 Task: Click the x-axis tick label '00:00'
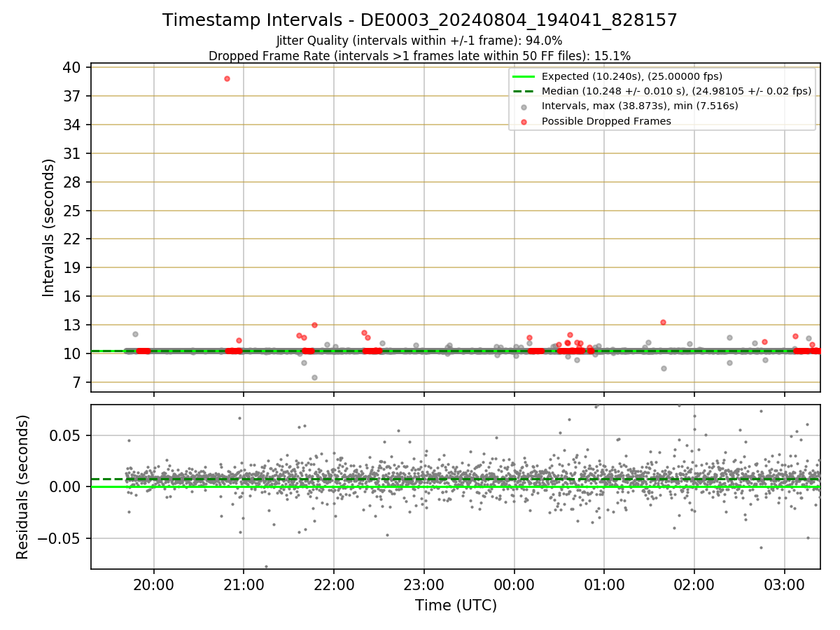[514, 584]
